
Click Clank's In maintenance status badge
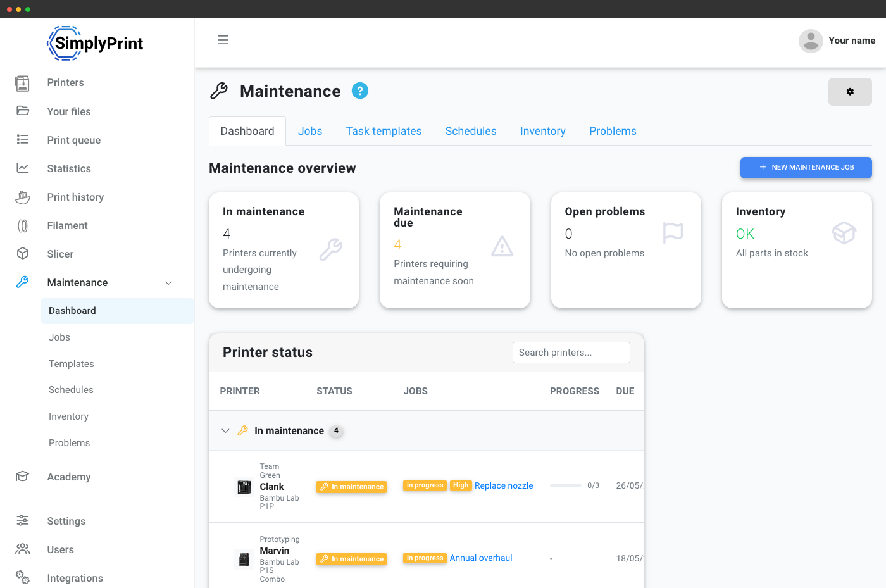click(351, 487)
